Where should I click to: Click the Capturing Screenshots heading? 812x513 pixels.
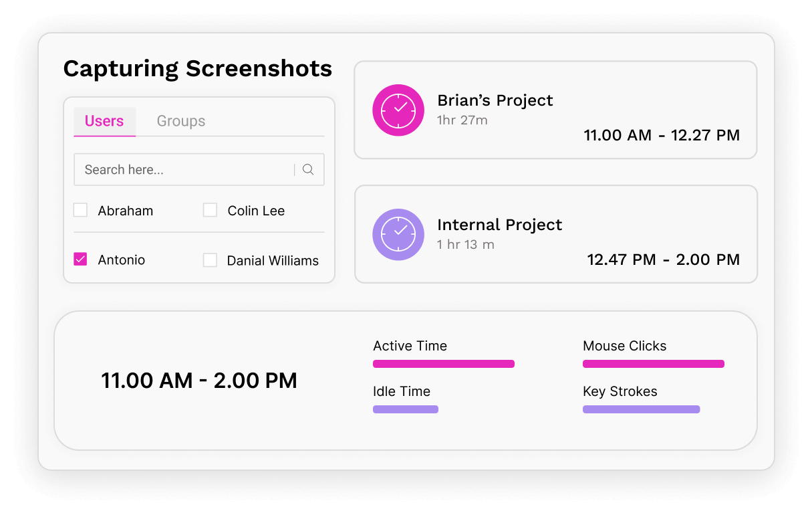pos(197,68)
